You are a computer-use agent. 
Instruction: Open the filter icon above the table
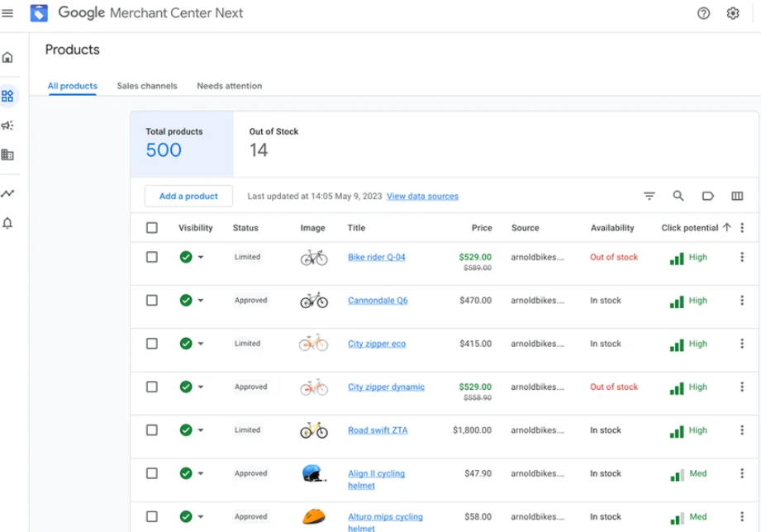649,196
